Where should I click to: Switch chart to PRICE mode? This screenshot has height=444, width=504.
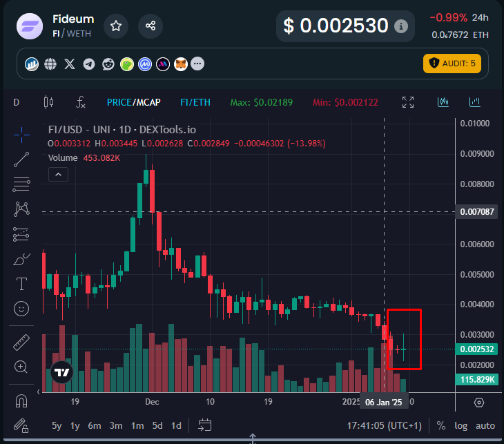pos(119,102)
